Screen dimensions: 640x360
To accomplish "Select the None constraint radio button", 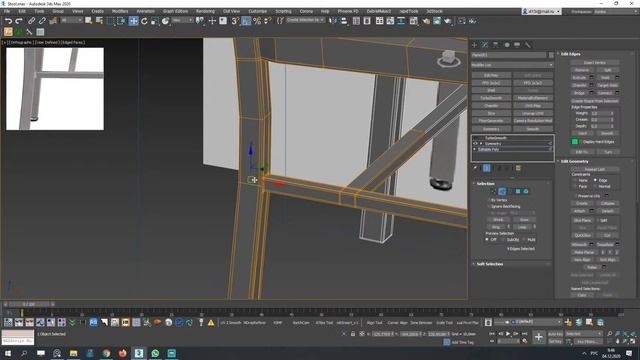I will coord(576,180).
